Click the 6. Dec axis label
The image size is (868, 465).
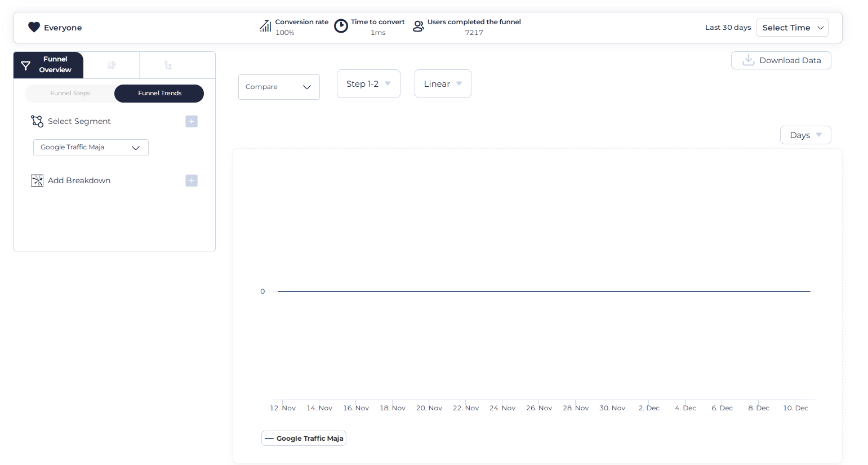(x=722, y=408)
